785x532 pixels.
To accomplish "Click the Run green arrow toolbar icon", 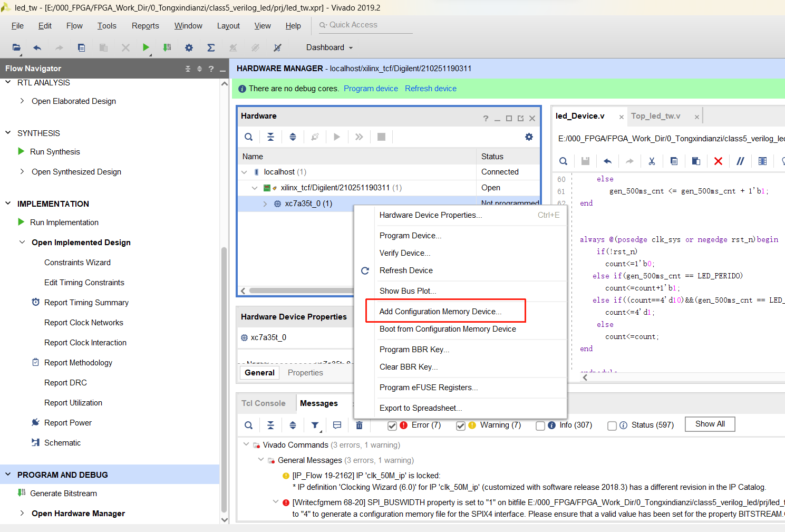I will click(146, 47).
